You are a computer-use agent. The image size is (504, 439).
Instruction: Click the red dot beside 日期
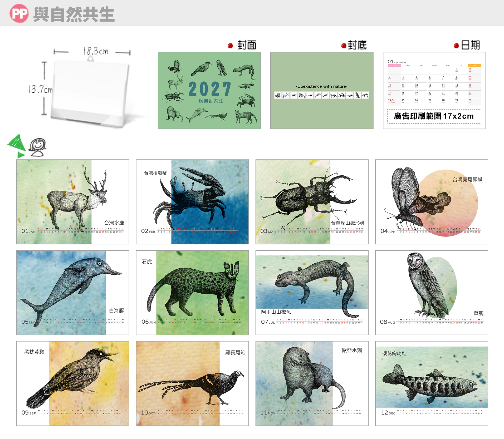(x=456, y=46)
